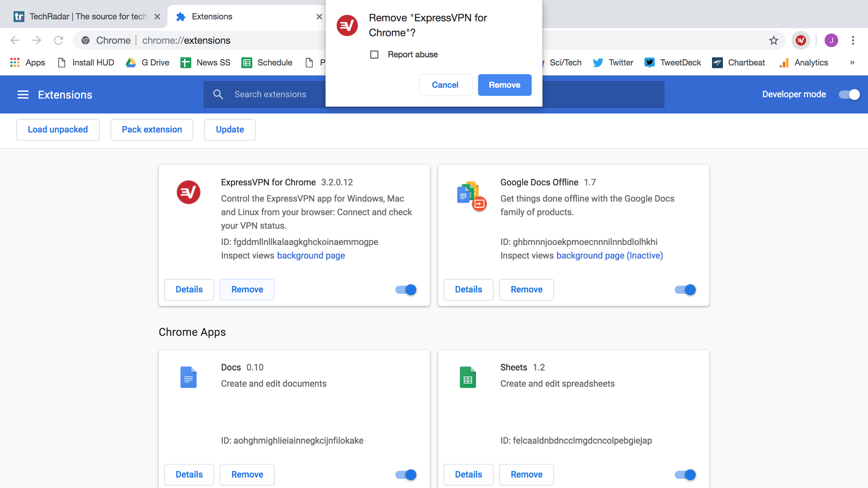
Task: Click the browser forward arrow
Action: click(37, 40)
